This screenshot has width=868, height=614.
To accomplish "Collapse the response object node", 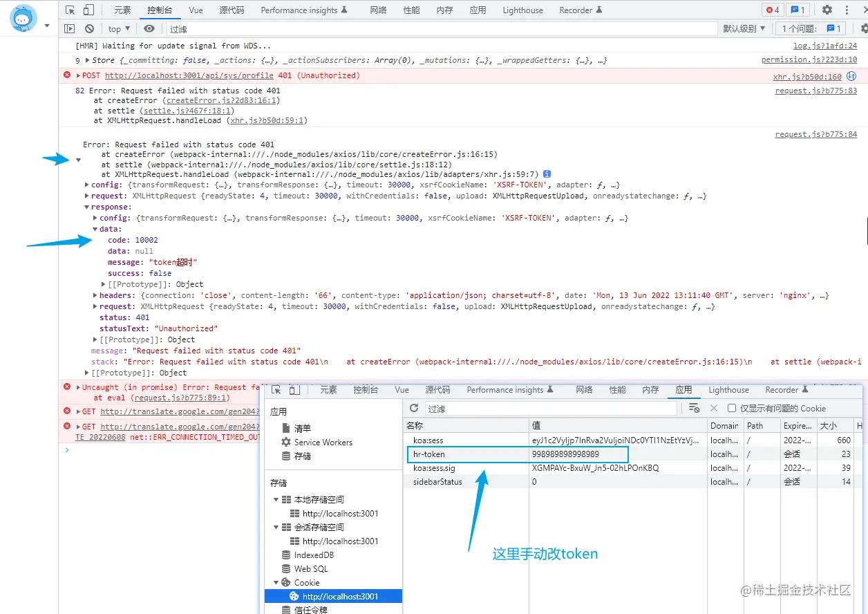I will pos(86,207).
